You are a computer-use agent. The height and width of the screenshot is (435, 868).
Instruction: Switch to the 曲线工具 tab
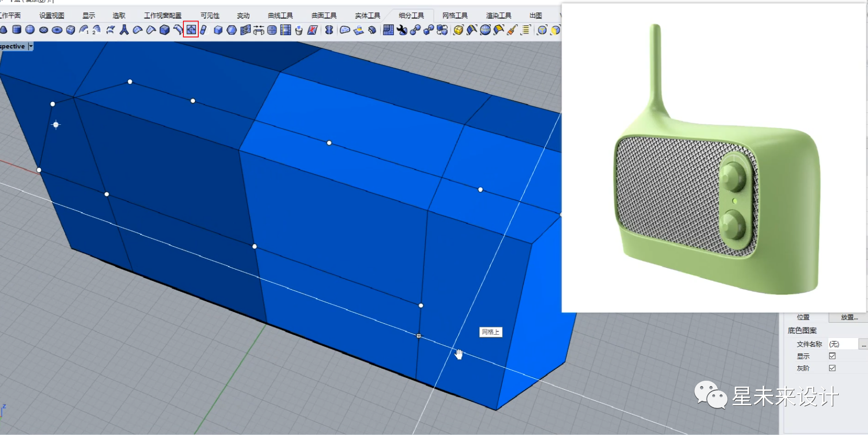pos(280,15)
